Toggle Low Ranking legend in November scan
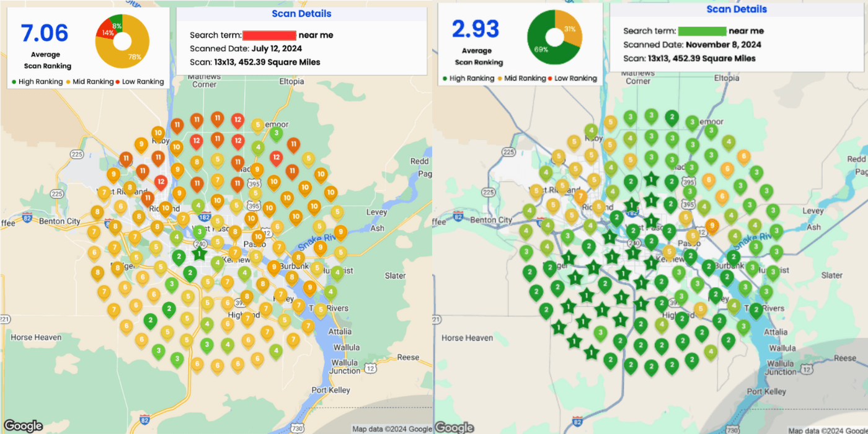This screenshot has height=434, width=868. click(572, 78)
